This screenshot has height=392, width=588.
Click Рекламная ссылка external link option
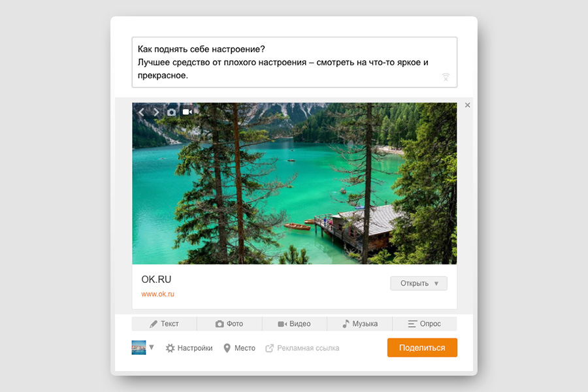(302, 348)
